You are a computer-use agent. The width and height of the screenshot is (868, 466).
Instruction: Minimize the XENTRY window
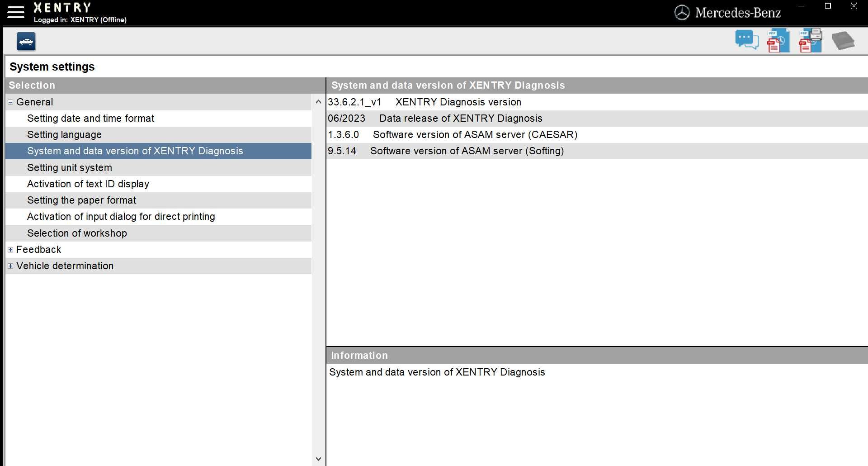[802, 6]
